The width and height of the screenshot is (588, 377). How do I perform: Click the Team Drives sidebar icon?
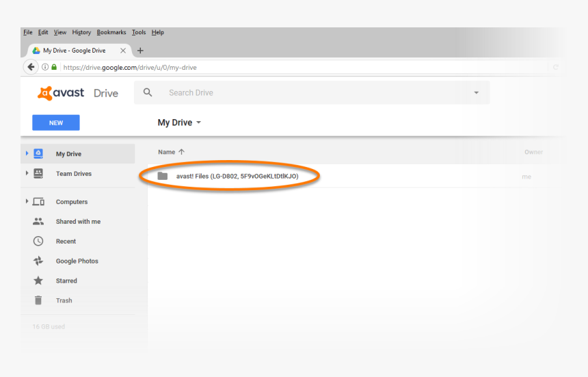pos(38,173)
